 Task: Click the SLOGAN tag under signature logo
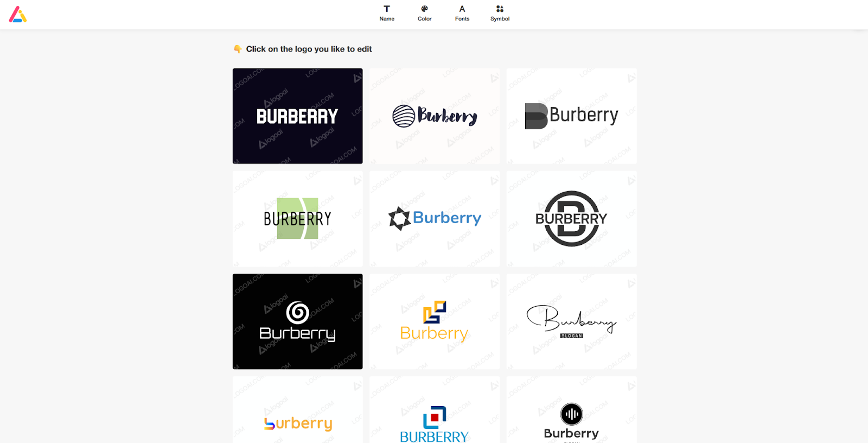[x=572, y=336]
